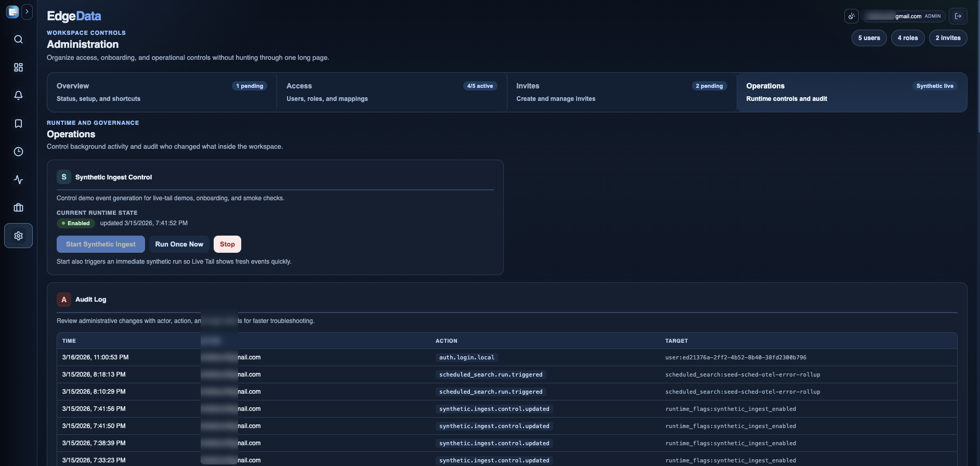The width and height of the screenshot is (980, 466).
Task: Open the history clock icon
Action: click(x=18, y=151)
